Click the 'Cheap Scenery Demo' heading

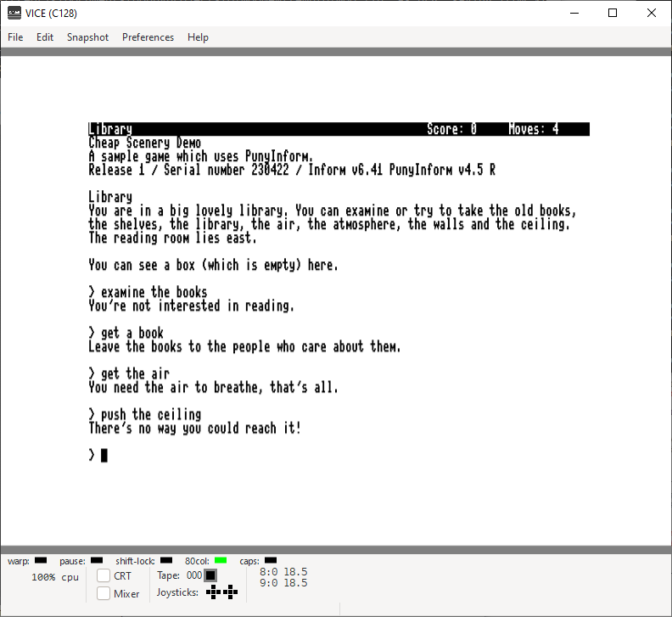coord(145,143)
